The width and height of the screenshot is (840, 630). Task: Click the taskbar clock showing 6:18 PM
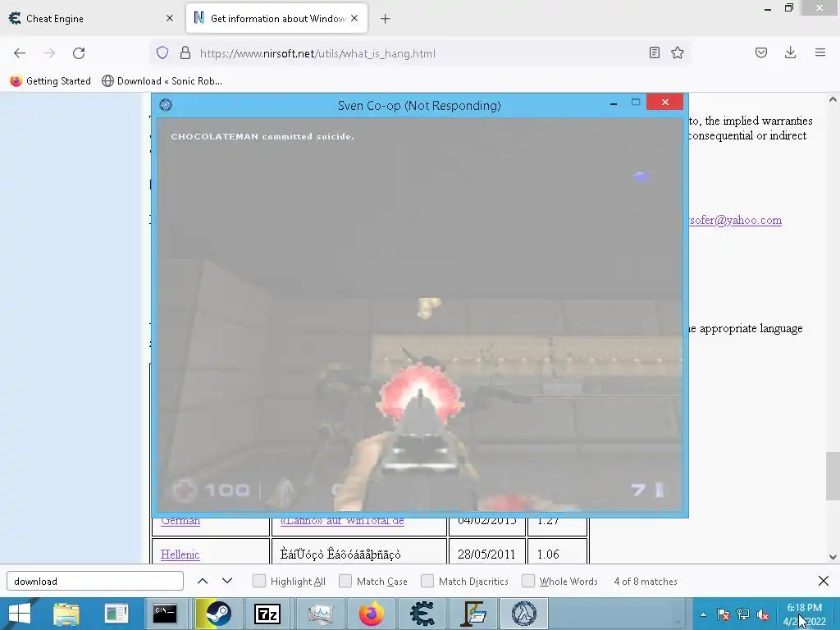pyautogui.click(x=804, y=608)
